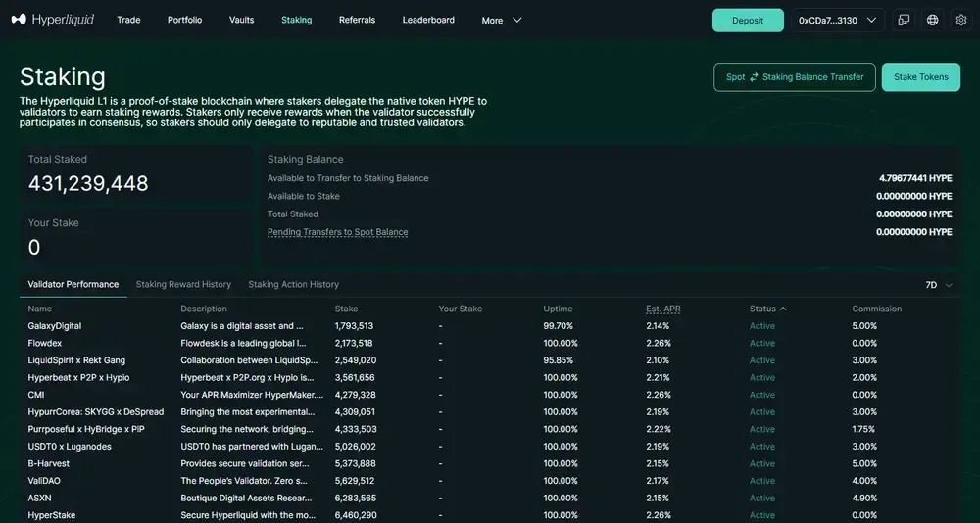Switch to Staking Action History tab
This screenshot has height=523, width=980.
pos(293,284)
